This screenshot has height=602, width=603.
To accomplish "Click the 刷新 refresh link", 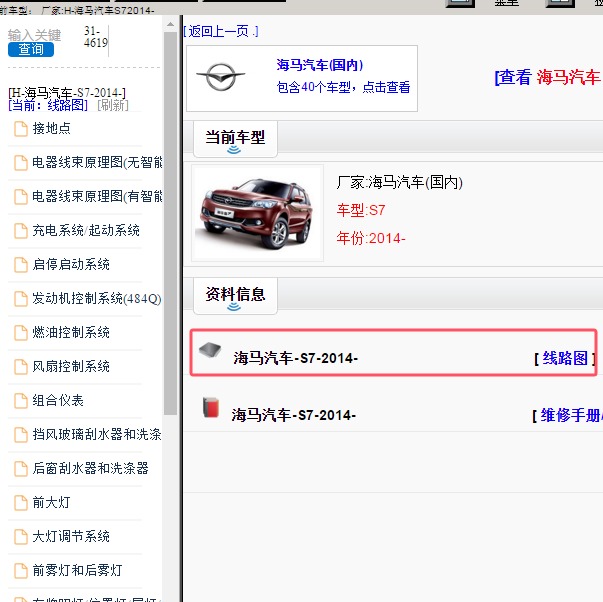I will (x=113, y=105).
